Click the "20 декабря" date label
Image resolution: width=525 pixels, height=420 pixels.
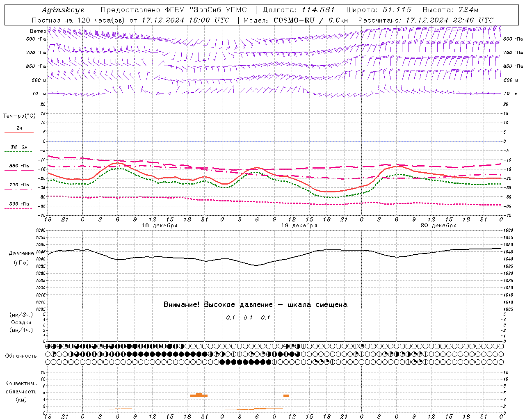(438, 226)
